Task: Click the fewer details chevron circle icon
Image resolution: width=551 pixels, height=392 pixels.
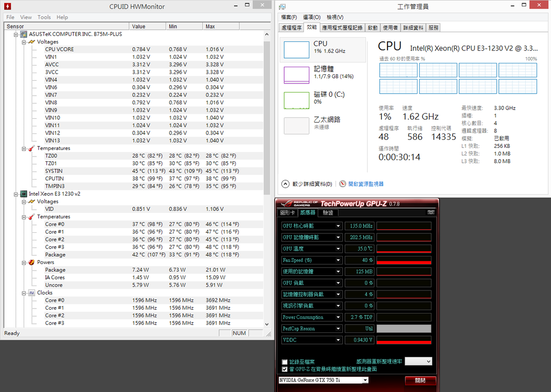Action: [x=285, y=184]
